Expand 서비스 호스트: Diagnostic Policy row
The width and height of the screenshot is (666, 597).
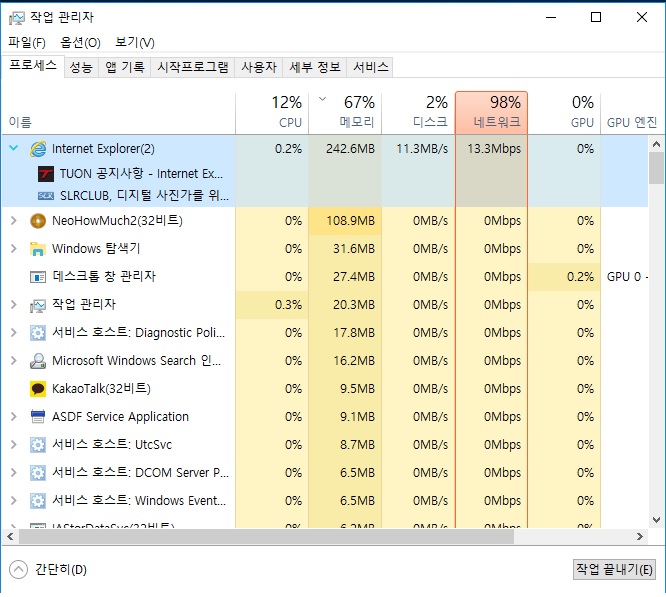click(x=14, y=333)
